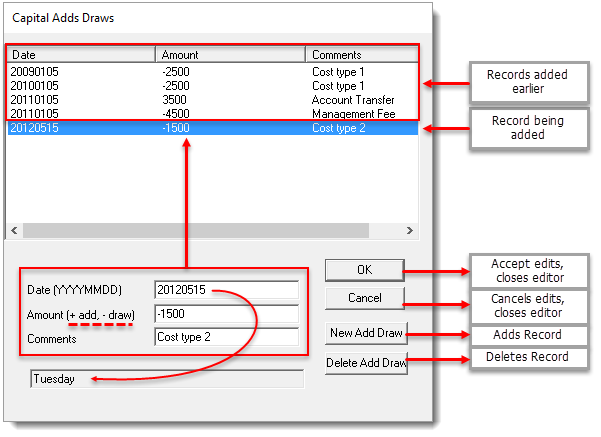Click New Add Draw button

(366, 333)
